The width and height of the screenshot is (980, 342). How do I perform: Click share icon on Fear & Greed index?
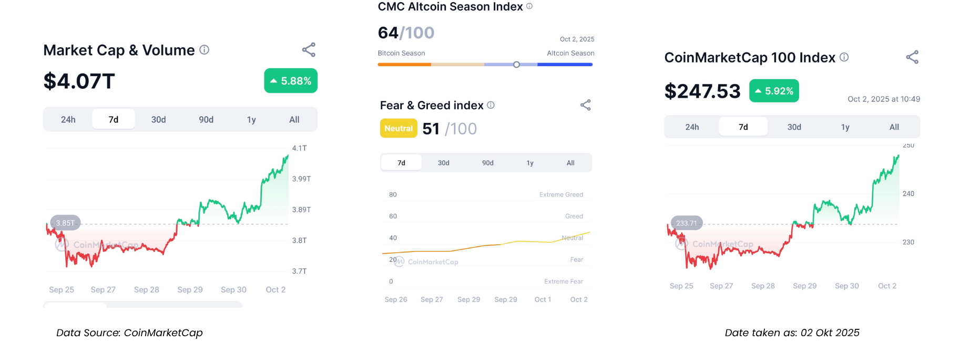[x=585, y=105]
